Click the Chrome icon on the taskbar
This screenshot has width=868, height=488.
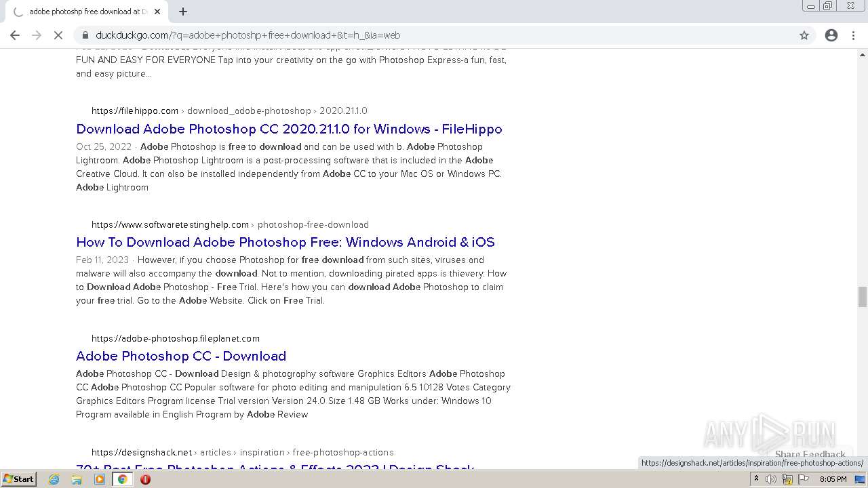(x=122, y=479)
